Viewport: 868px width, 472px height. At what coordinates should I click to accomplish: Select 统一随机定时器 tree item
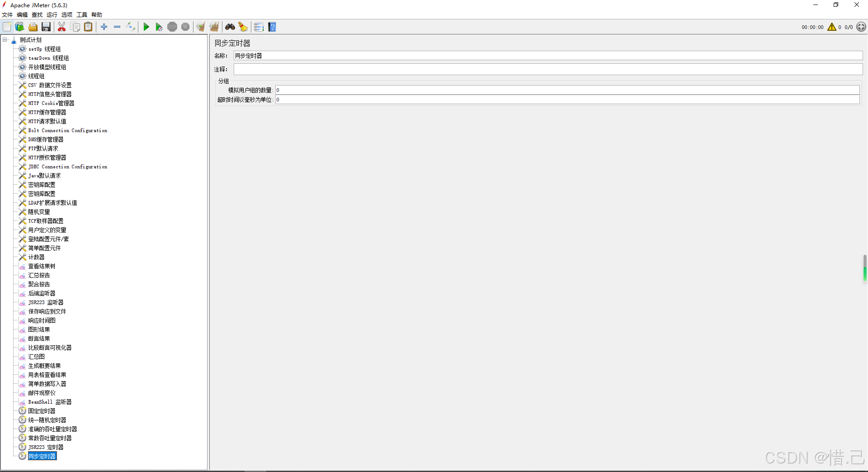[x=47, y=420]
